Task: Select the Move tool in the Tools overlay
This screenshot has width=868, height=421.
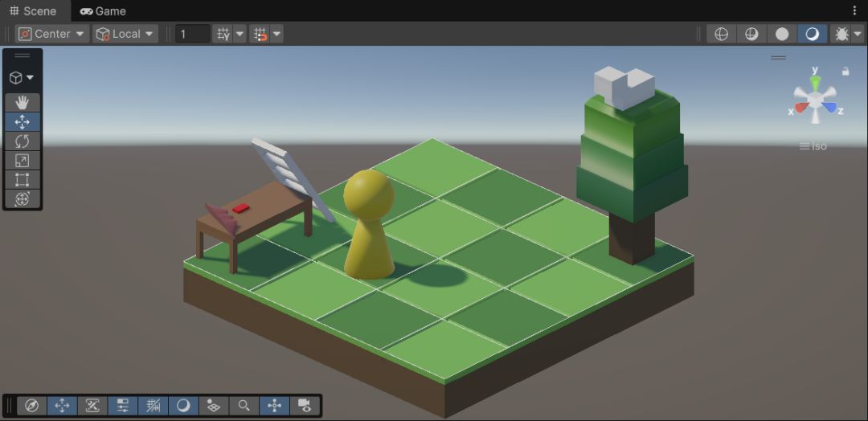Action: [x=23, y=121]
